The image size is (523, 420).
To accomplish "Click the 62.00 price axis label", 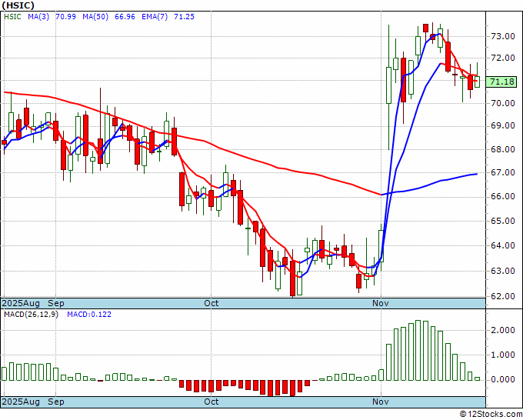I will (x=503, y=296).
